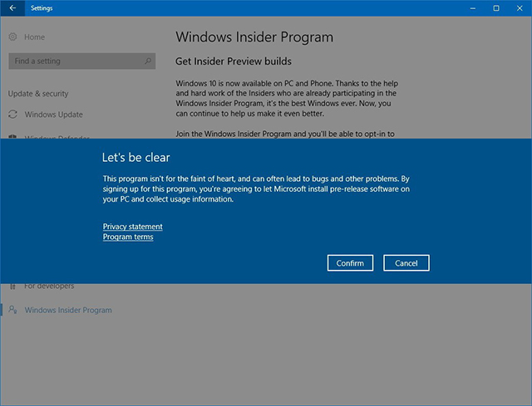Click the Home gear icon
The image size is (532, 406).
[x=13, y=37]
